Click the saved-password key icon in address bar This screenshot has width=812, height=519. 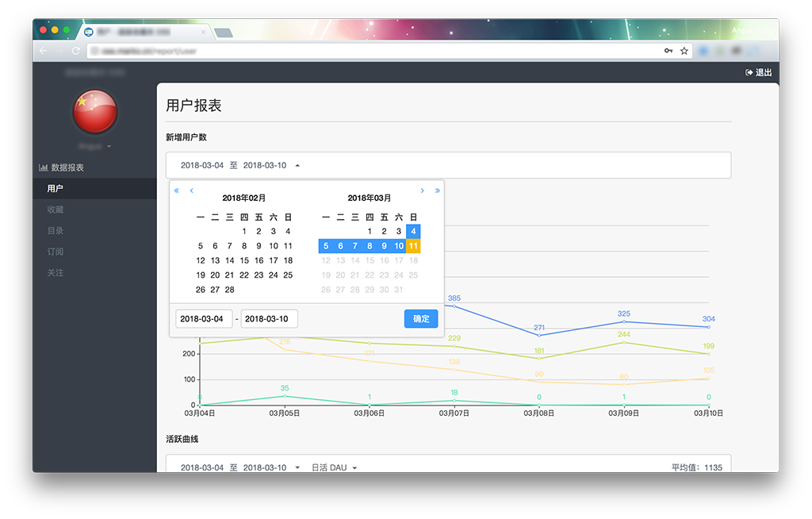tap(668, 51)
